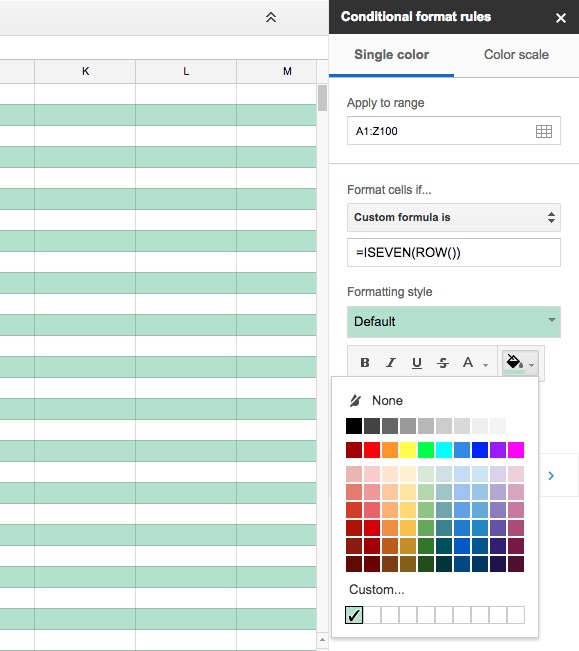The height and width of the screenshot is (651, 579).
Task: Switch to the Color scale tab
Action: point(516,55)
